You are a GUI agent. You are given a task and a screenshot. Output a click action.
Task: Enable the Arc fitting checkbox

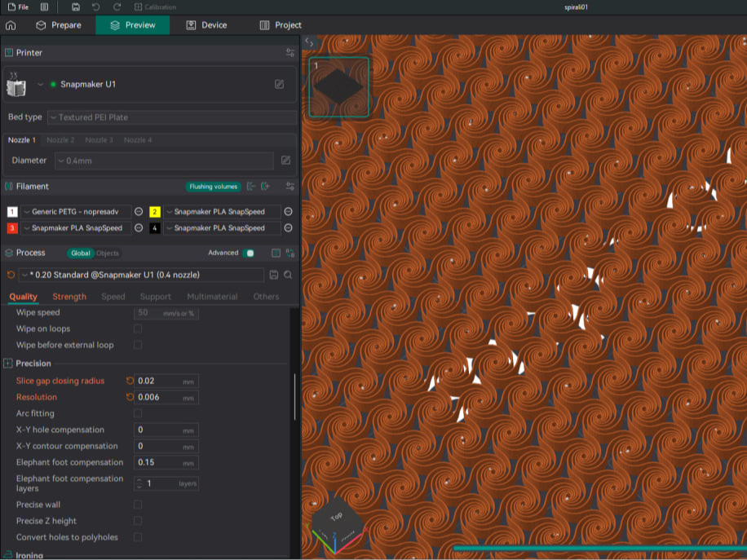click(138, 413)
